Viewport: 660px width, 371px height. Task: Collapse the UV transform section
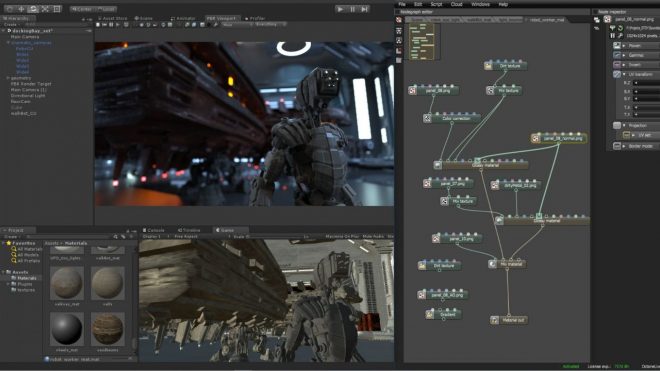pyautogui.click(x=624, y=74)
